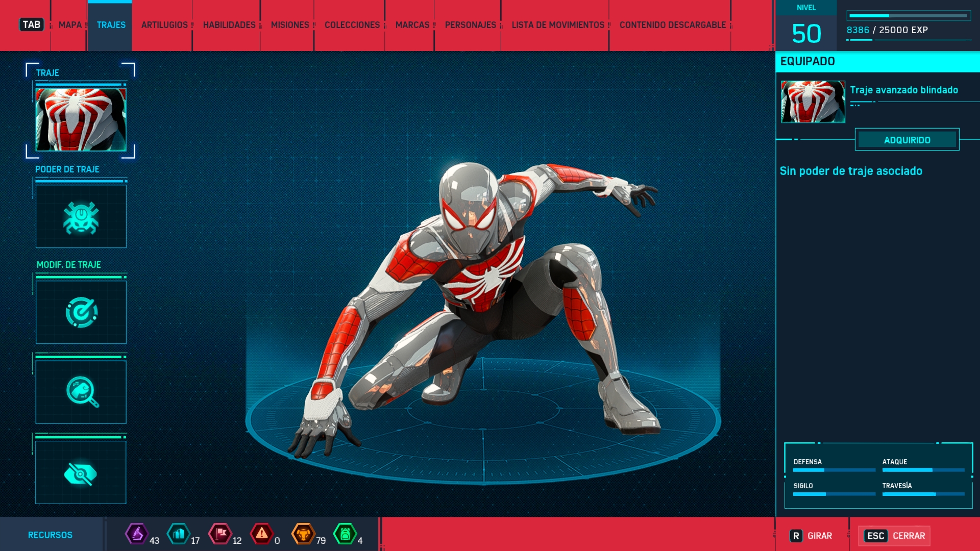
Task: Click the RECURSOS label
Action: pyautogui.click(x=50, y=535)
